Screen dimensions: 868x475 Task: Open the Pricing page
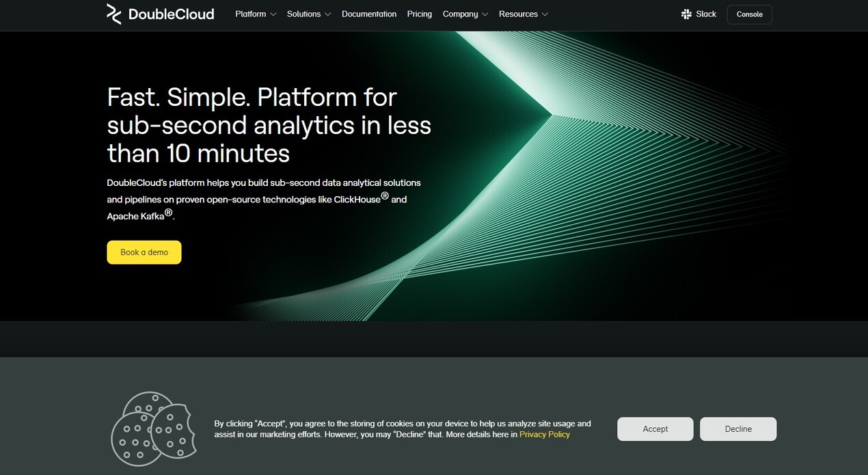click(419, 14)
